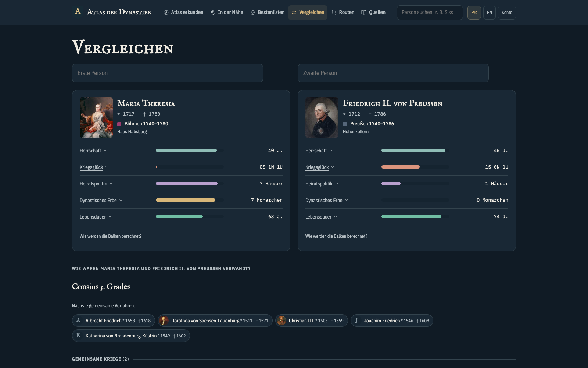Image resolution: width=588 pixels, height=368 pixels.
Task: Click the book icon beside Quellen
Action: click(x=364, y=13)
